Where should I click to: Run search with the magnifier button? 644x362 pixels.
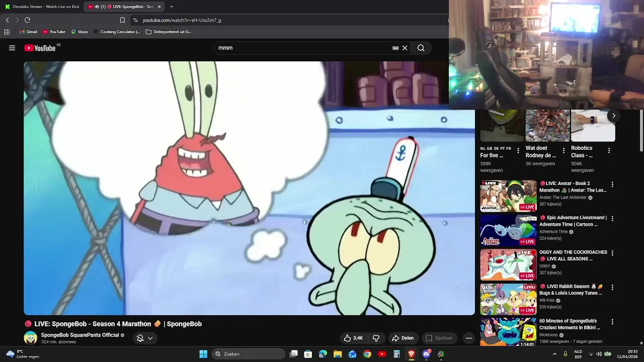tap(421, 48)
